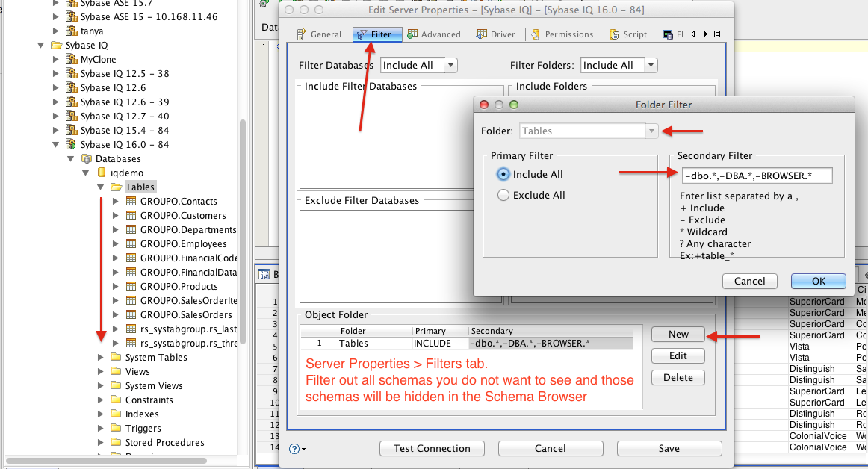Viewport: 868px width, 469px height.
Task: Select the Sybase IQ 12.7 - 40 server
Action: [125, 117]
